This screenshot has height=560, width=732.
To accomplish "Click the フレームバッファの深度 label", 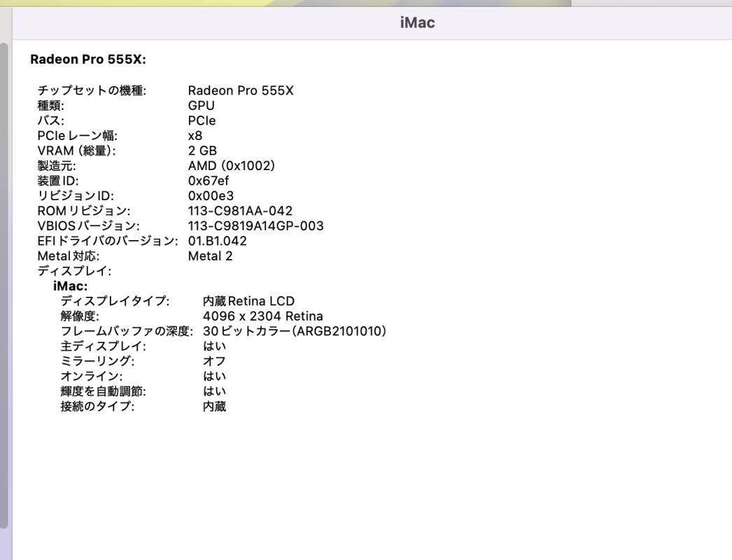I will pyautogui.click(x=127, y=331).
